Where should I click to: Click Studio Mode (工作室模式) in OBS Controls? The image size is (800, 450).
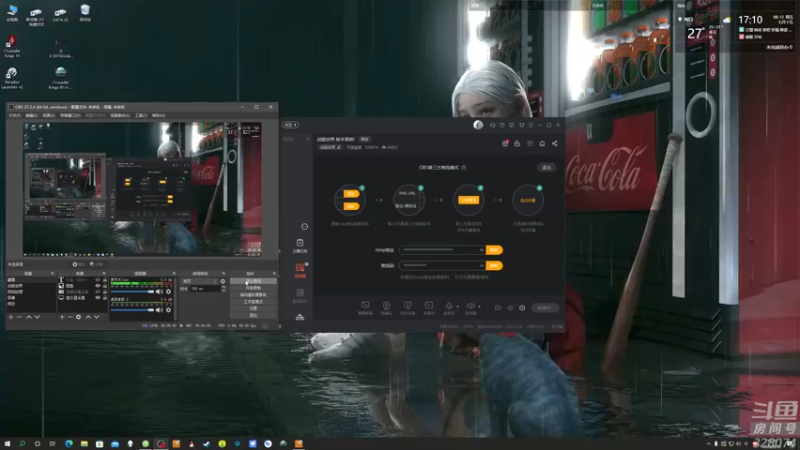pos(253,302)
